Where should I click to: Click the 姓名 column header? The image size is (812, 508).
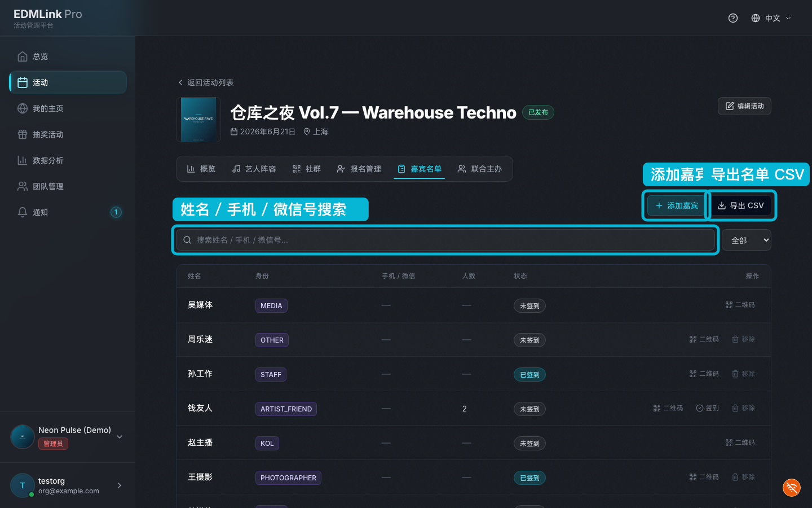click(x=195, y=276)
